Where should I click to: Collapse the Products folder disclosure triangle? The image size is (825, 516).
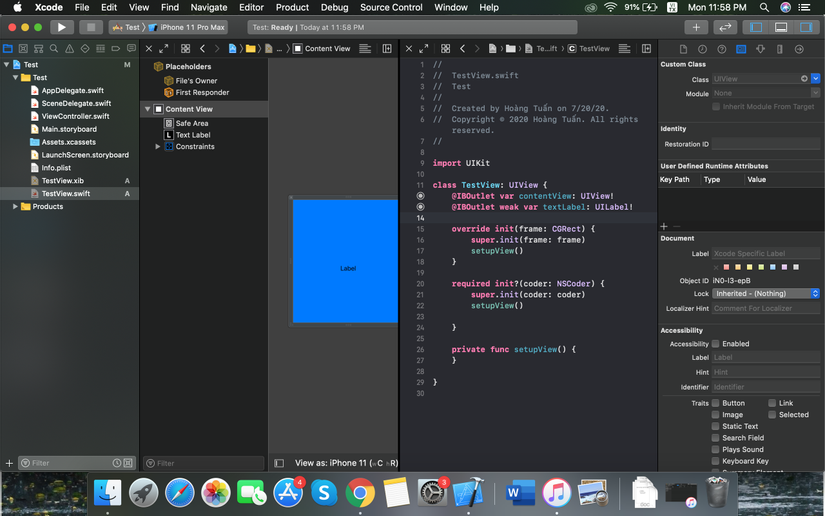pos(15,207)
